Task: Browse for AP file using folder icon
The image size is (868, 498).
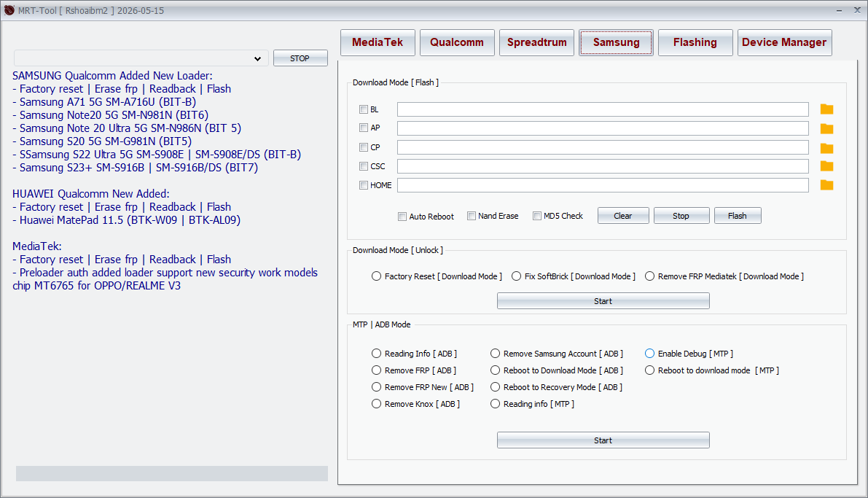Action: click(826, 128)
